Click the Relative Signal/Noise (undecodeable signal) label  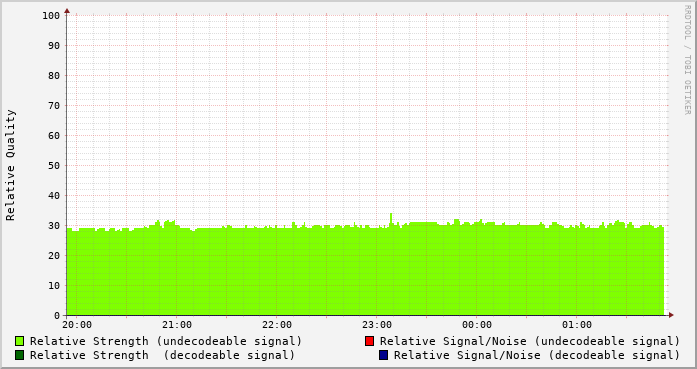point(530,341)
